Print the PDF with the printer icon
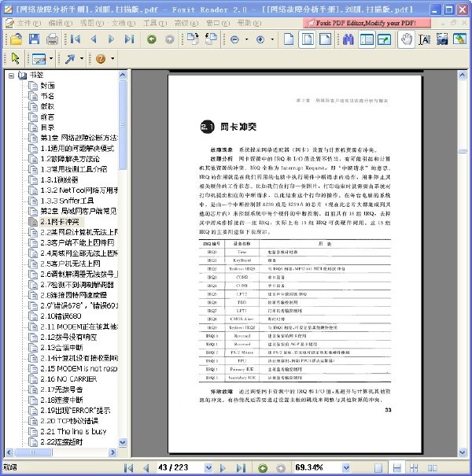This screenshot has height=476, width=472. tap(52, 39)
